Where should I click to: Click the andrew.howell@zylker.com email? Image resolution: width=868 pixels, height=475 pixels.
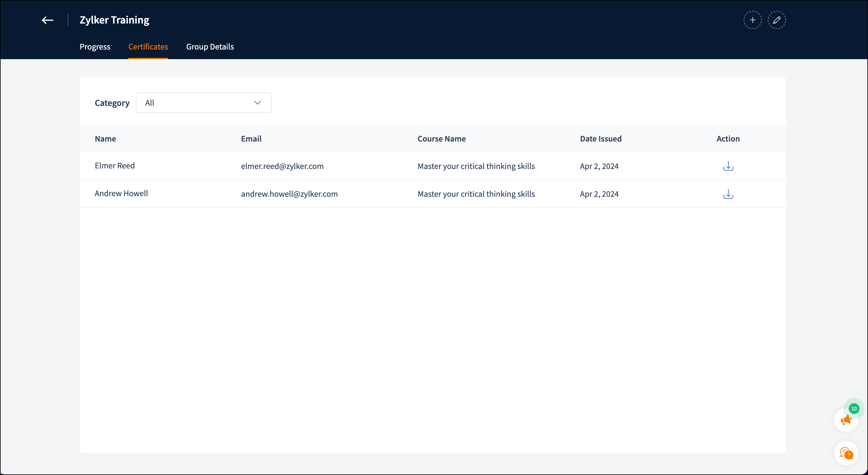click(289, 194)
